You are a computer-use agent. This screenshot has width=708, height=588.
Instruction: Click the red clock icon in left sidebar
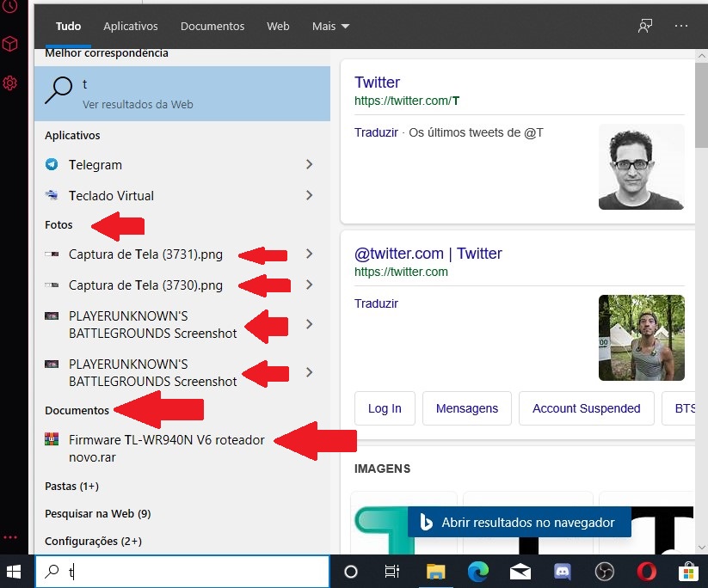click(10, 6)
